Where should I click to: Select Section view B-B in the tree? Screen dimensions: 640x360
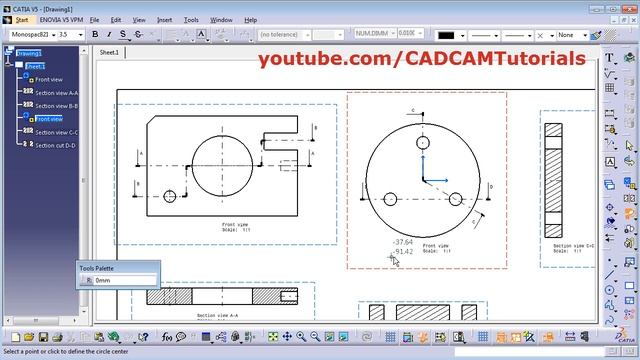[56, 106]
